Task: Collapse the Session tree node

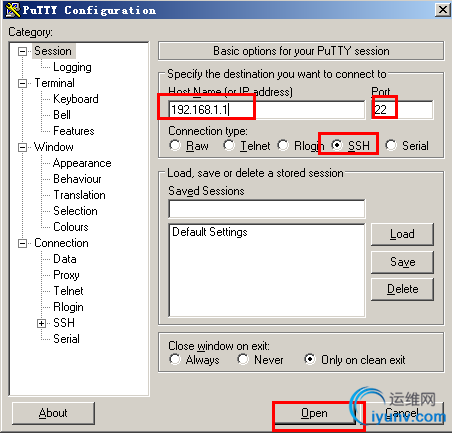Action: coord(22,51)
